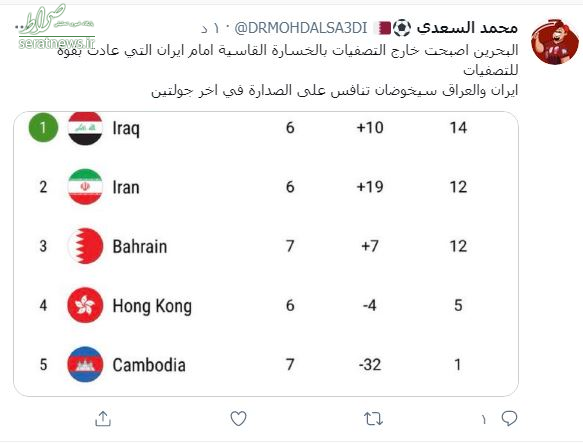
Task: Select the Iraq team name
Action: [x=126, y=129]
